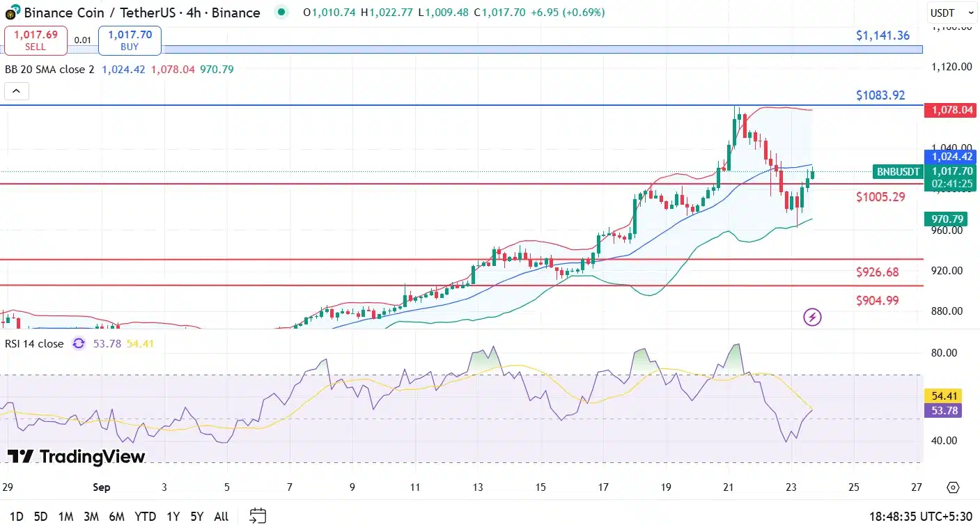Viewport: 980px width, 525px height.
Task: Click the RSI 14 close indicator label
Action: (34, 343)
